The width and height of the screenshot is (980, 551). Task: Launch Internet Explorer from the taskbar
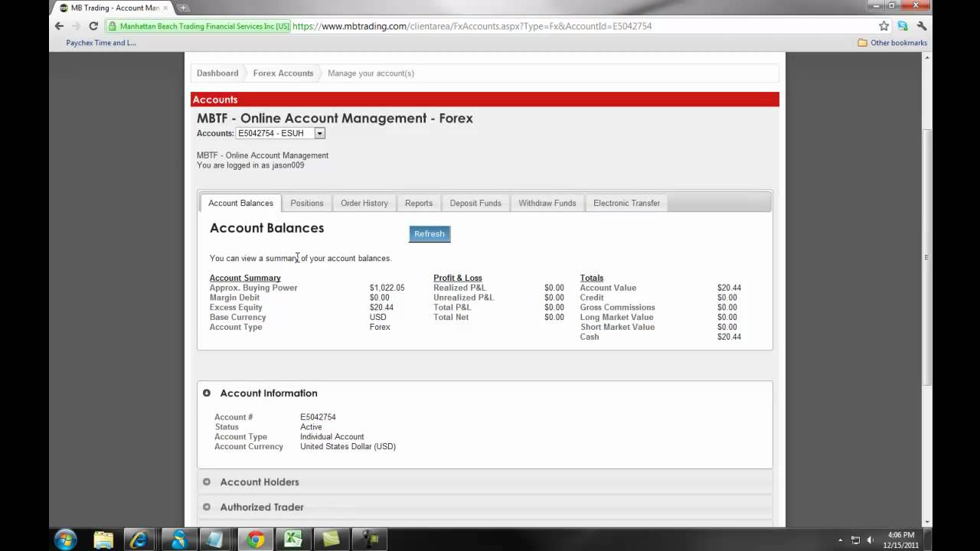139,540
